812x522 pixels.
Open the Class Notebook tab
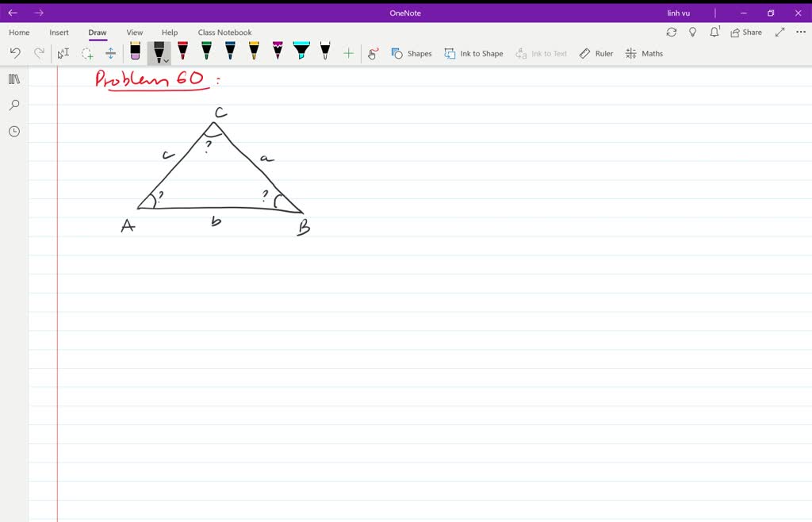[224, 33]
